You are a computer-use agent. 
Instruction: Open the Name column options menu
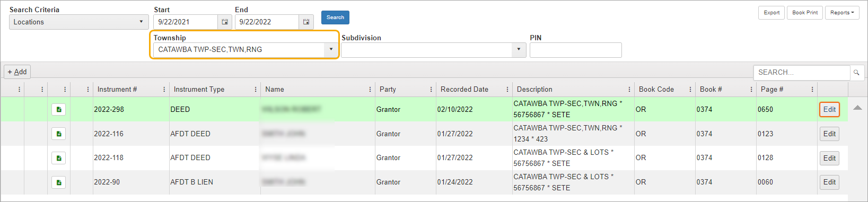[x=370, y=90]
